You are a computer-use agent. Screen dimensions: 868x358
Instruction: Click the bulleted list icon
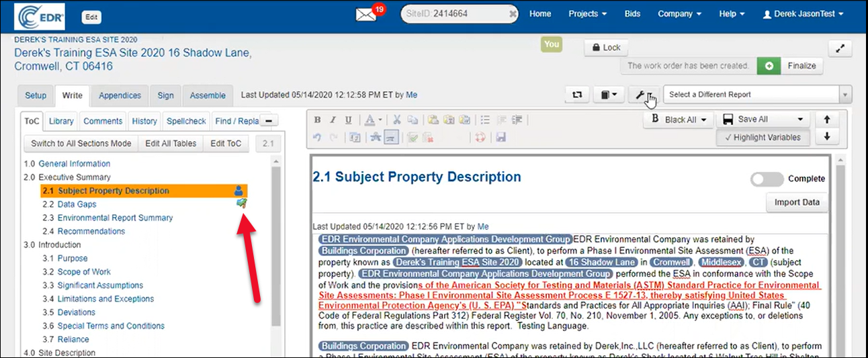486,120
